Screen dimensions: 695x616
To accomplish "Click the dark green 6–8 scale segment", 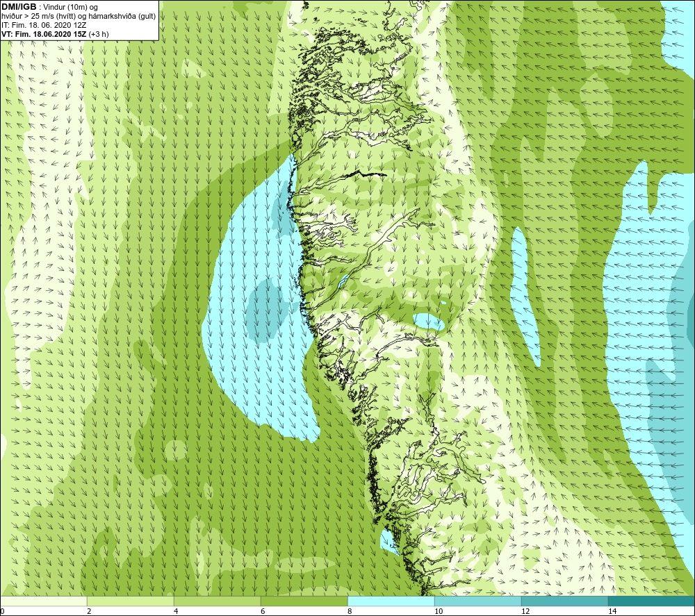I will [304, 601].
